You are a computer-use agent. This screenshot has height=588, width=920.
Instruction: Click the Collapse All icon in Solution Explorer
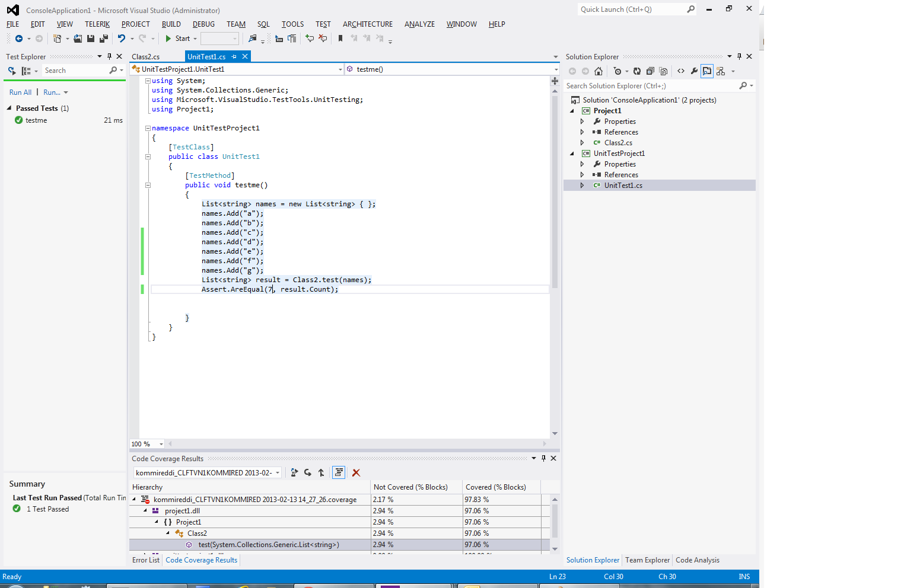pos(650,71)
